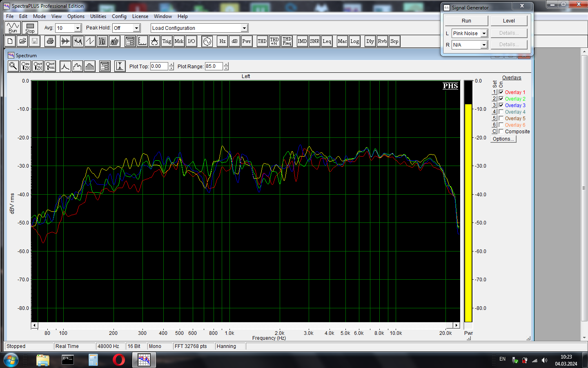
Task: Enable the Overlay 4 checkbox
Action: coord(501,112)
